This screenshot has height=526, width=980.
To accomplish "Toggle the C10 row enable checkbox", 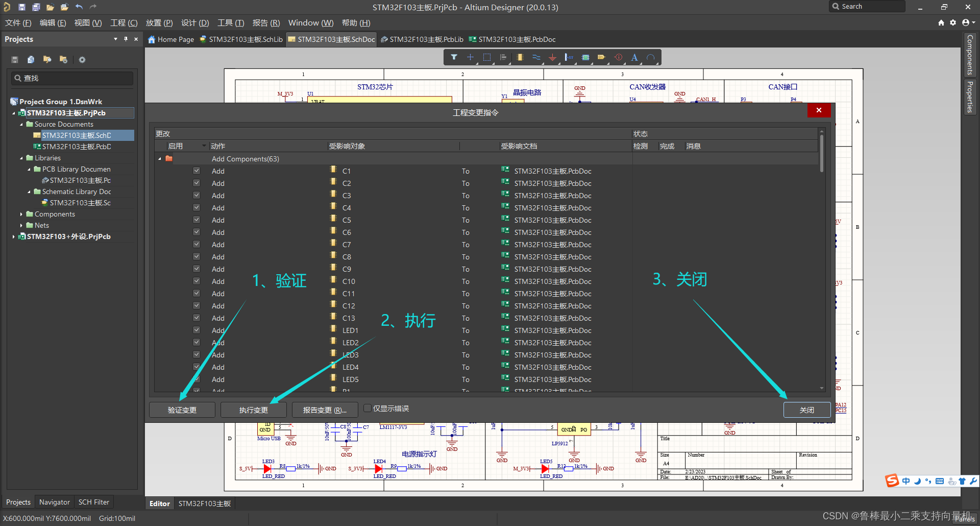I will pyautogui.click(x=197, y=281).
